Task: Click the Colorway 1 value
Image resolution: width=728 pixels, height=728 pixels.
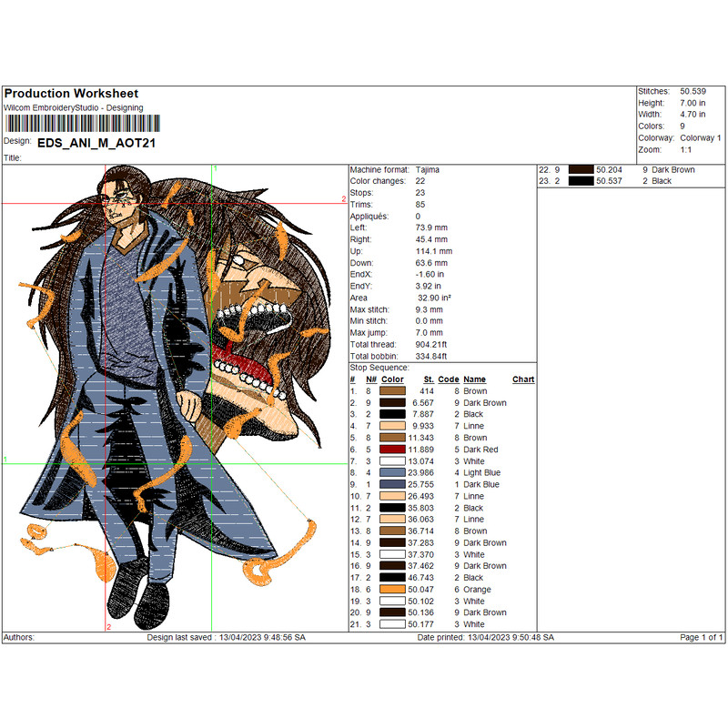Action: pos(700,137)
